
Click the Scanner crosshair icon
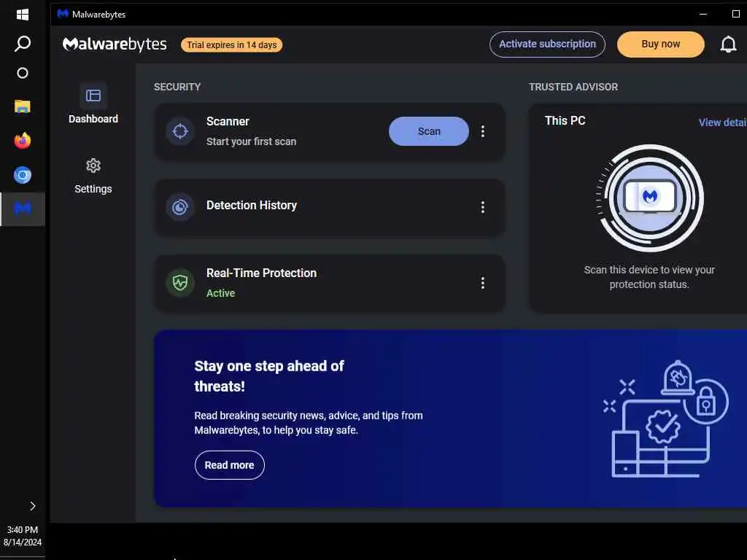coord(180,131)
